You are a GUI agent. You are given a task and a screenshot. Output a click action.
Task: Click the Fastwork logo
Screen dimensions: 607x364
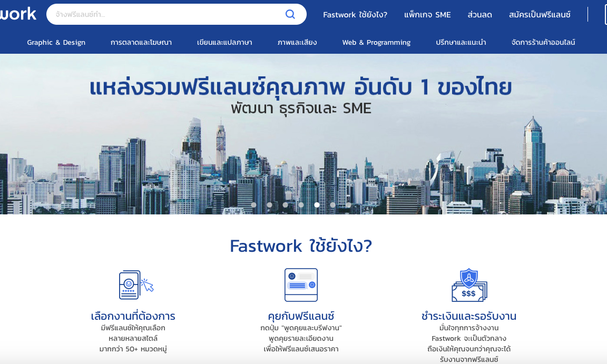pyautogui.click(x=17, y=14)
